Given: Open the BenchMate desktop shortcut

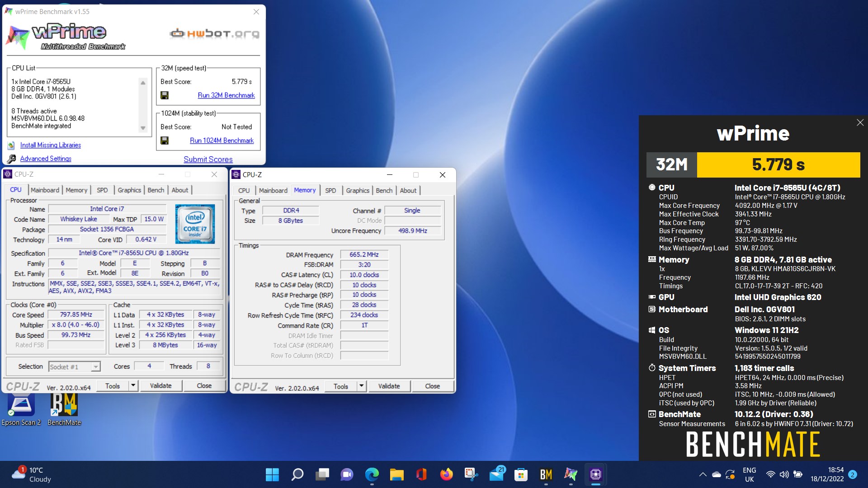Looking at the screenshot, I should click(x=64, y=409).
